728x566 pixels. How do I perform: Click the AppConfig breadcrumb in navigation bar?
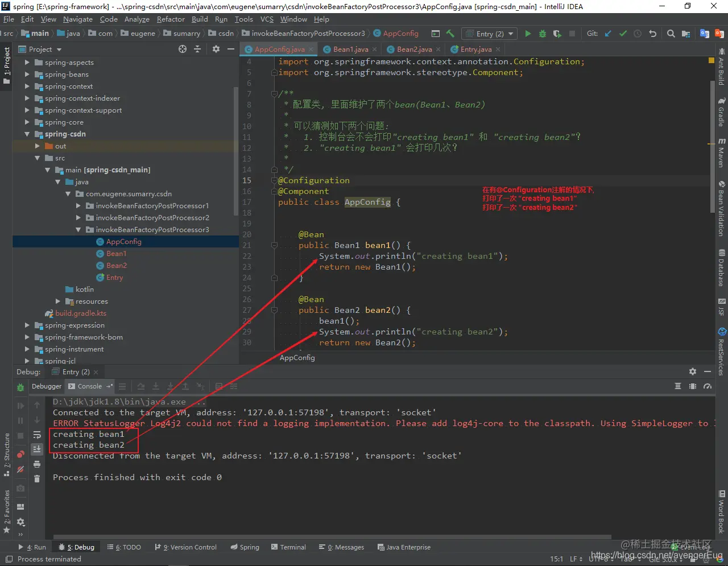pyautogui.click(x=396, y=34)
